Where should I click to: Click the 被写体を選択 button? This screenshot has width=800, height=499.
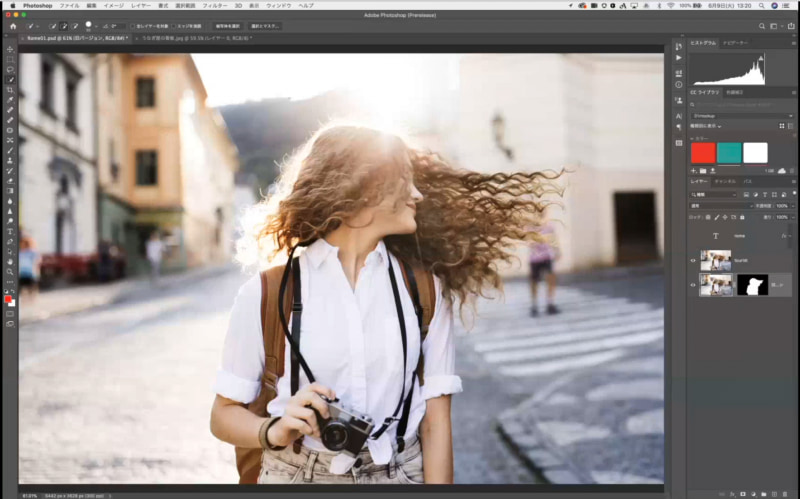(228, 25)
